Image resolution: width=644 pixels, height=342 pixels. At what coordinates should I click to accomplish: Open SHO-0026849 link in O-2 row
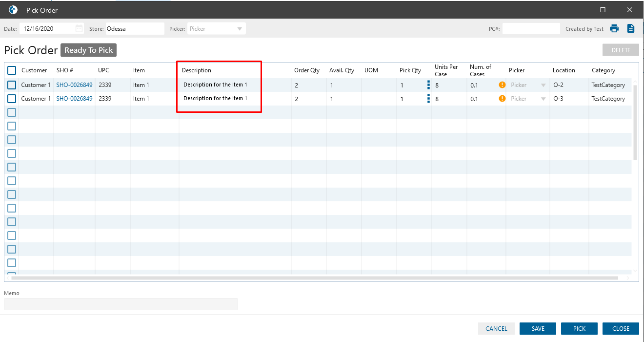[74, 85]
